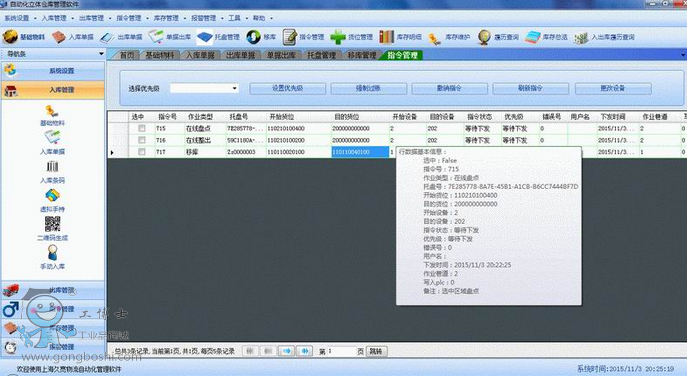Image resolution: width=687 pixels, height=376 pixels.
Task: Open 虚拟手持 icon in sidebar
Action: [53, 195]
